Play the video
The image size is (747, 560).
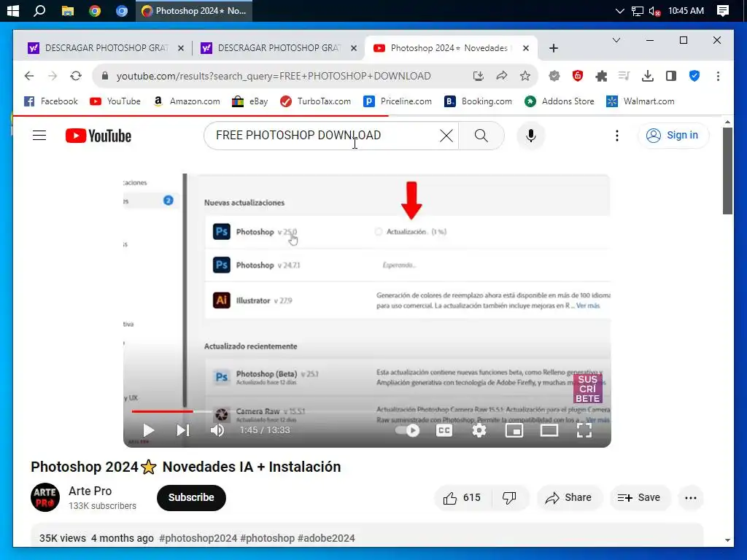coord(148,430)
